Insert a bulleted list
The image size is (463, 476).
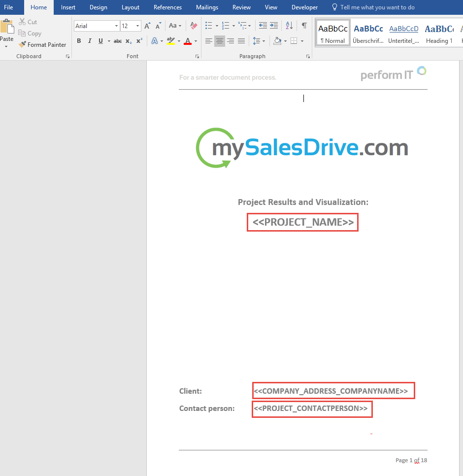coord(208,26)
